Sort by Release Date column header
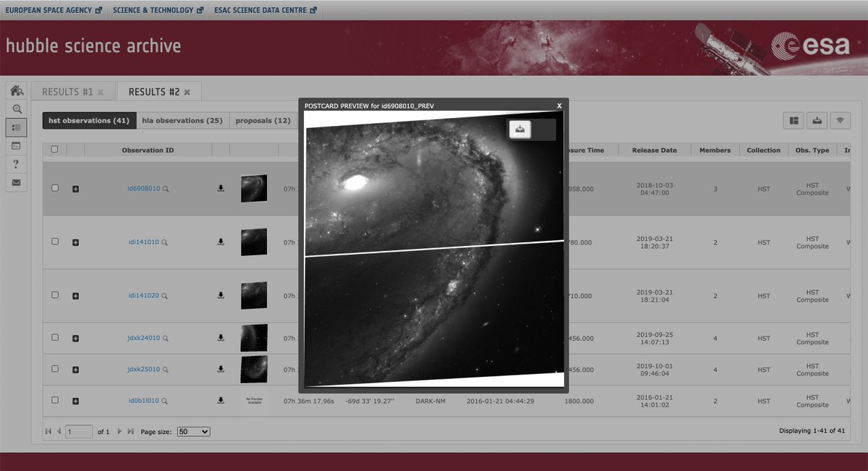Viewport: 868px width, 471px height. tap(655, 150)
